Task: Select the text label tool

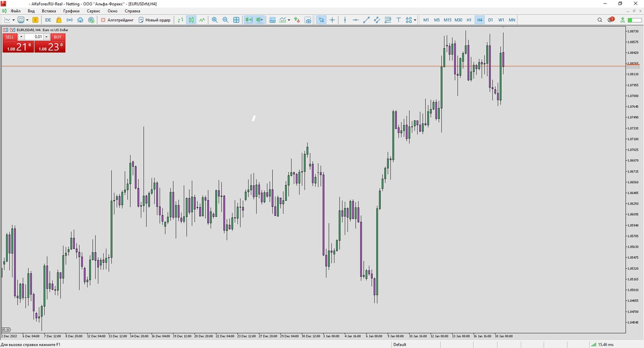Action: pyautogui.click(x=399, y=20)
